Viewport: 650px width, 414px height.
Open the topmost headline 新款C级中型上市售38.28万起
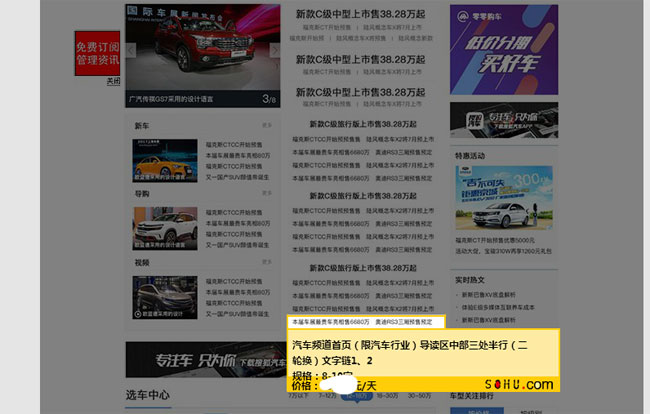360,14
